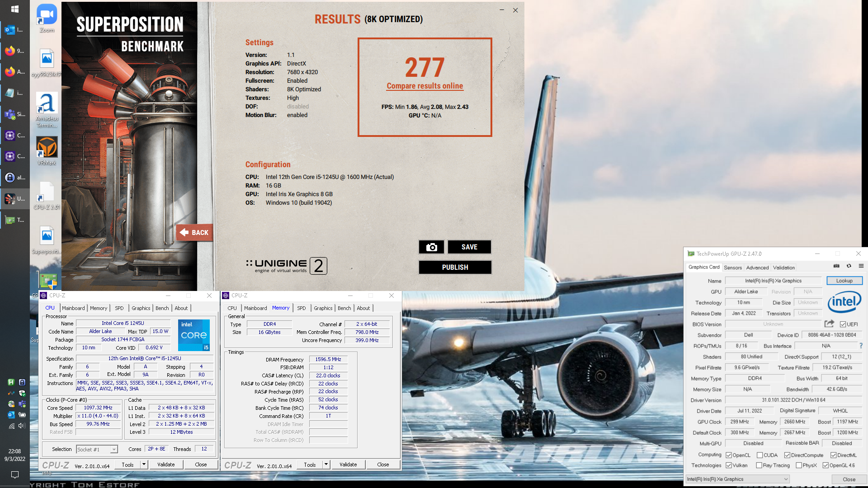
Task: Open the Windows Start menu
Action: click(14, 9)
